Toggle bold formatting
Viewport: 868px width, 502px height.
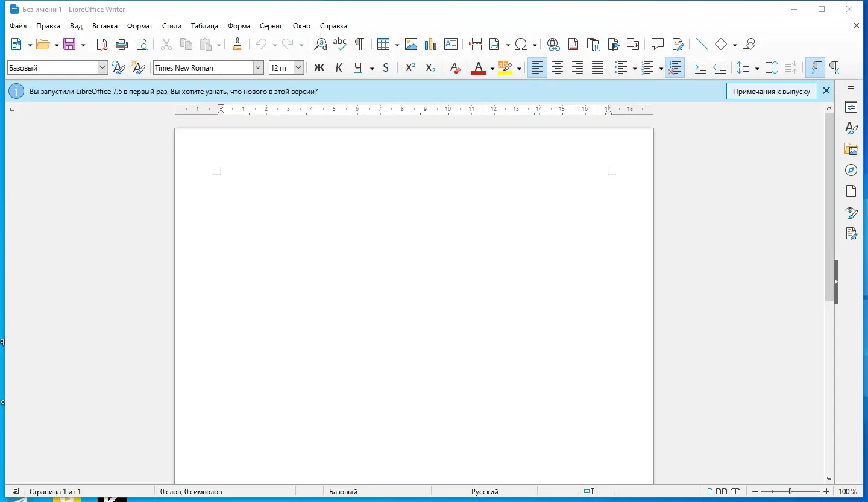[x=319, y=67]
